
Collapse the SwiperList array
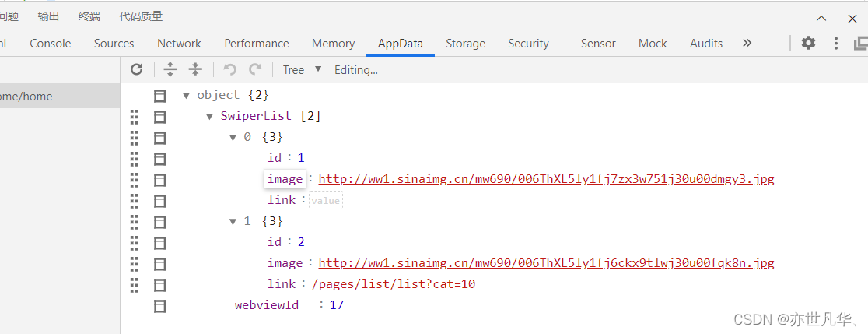point(209,116)
